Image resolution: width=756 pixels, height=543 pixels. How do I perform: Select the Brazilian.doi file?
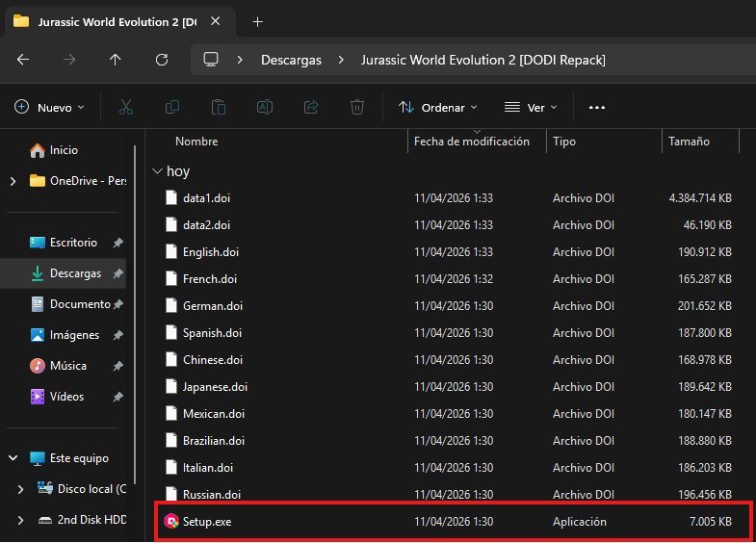(214, 441)
